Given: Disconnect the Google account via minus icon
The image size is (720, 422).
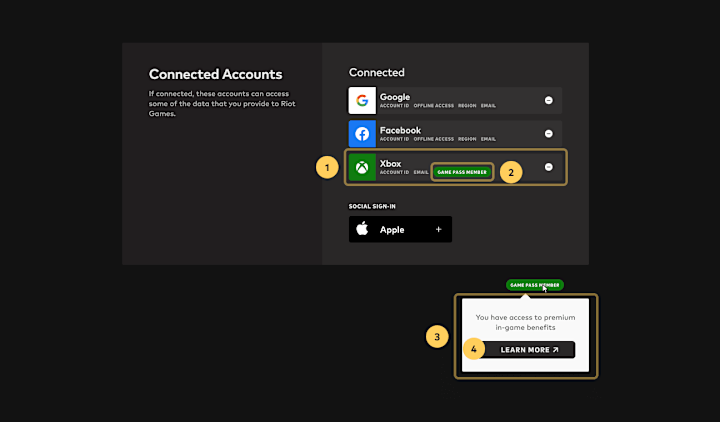Looking at the screenshot, I should [x=548, y=100].
